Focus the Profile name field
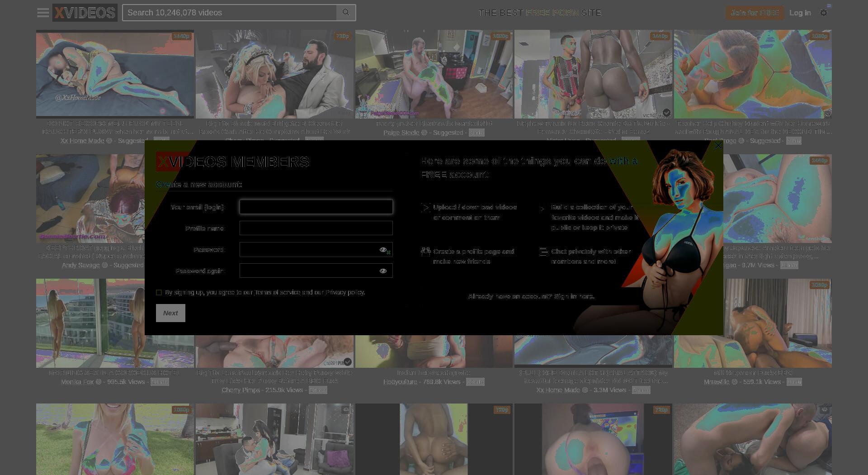This screenshot has height=475, width=868. pos(316,228)
